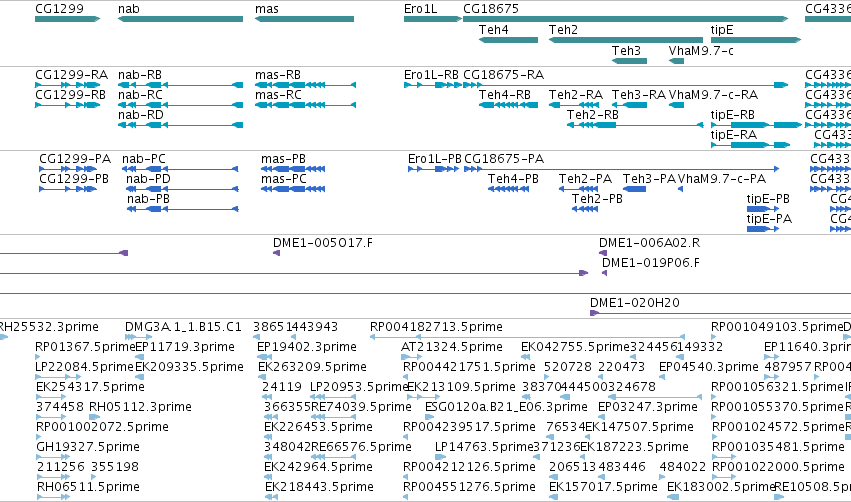
Task: Click the nab-RB transcript label
Action: pos(140,75)
